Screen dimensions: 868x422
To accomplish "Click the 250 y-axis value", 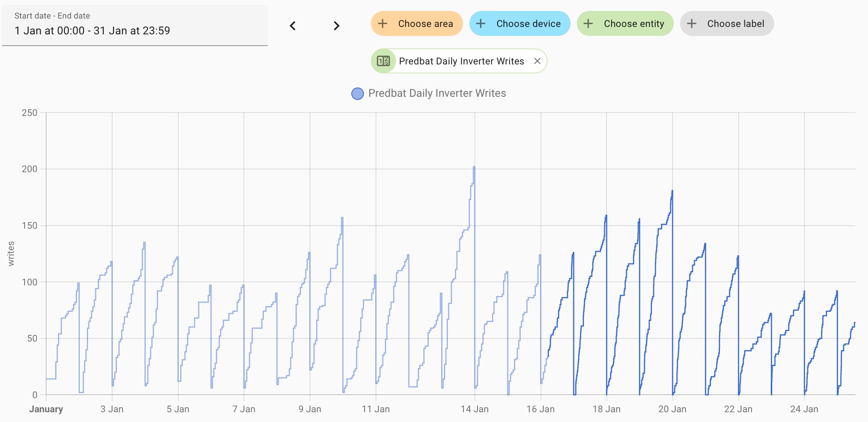I will click(x=30, y=113).
